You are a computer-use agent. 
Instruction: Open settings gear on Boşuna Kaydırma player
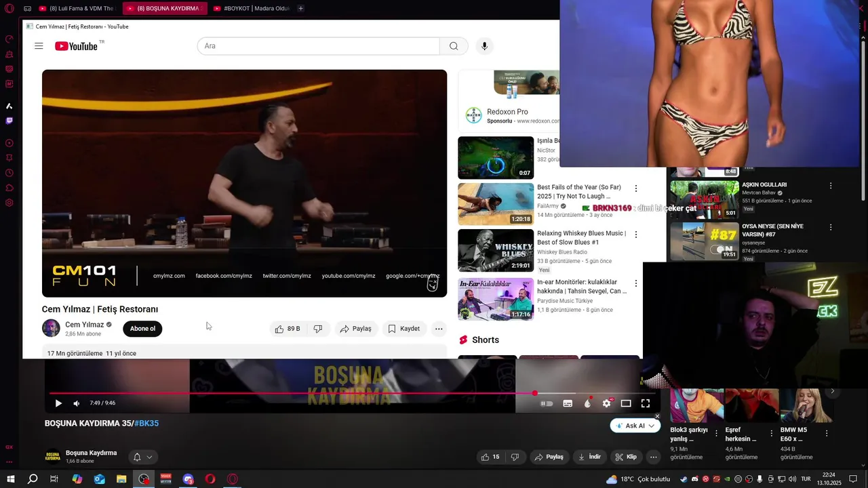607,403
